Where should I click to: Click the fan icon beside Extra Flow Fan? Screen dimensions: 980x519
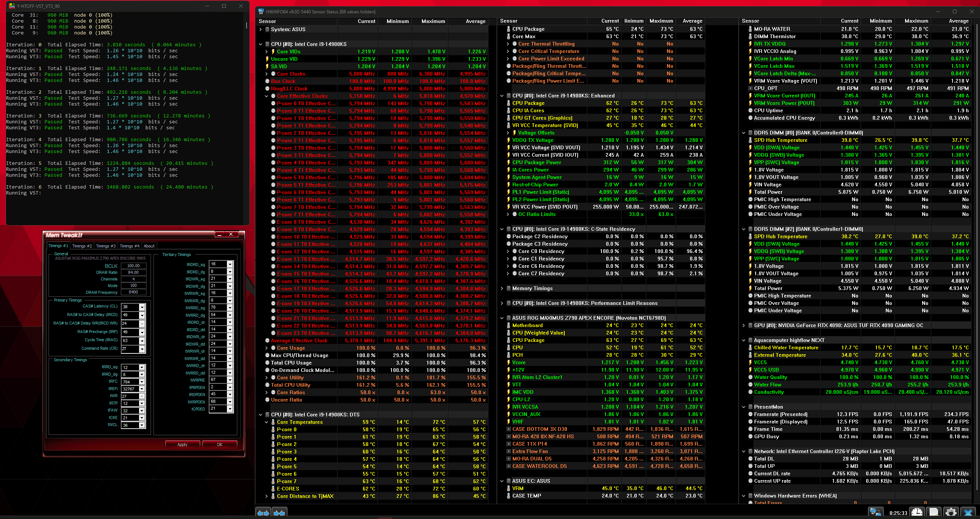tap(509, 451)
